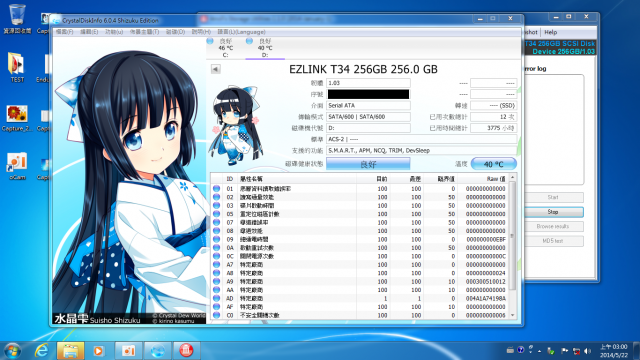Open the Theme (T) menu
This screenshot has width=640, height=360.
point(144,32)
